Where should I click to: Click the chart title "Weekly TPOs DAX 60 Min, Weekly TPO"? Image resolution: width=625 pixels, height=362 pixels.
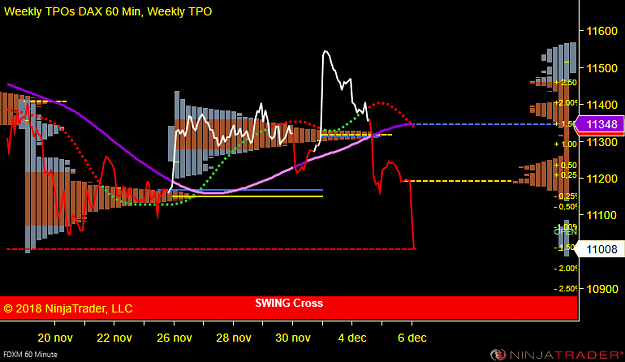tap(108, 12)
